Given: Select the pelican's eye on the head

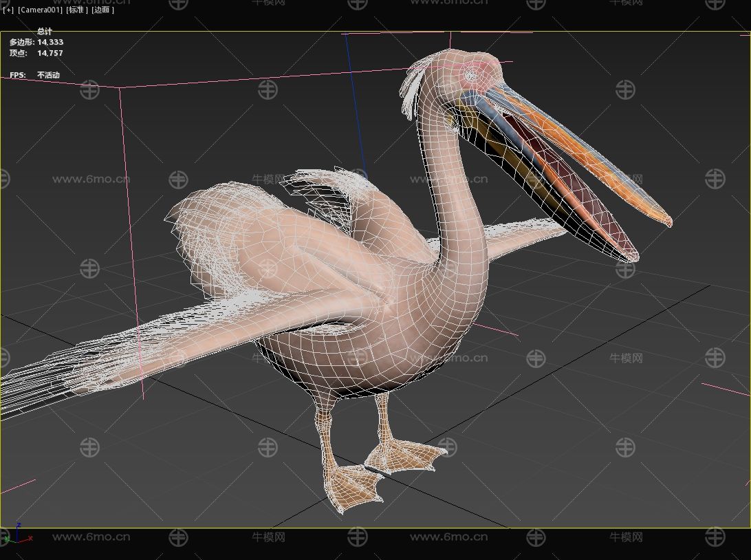Looking at the screenshot, I should click(x=471, y=74).
